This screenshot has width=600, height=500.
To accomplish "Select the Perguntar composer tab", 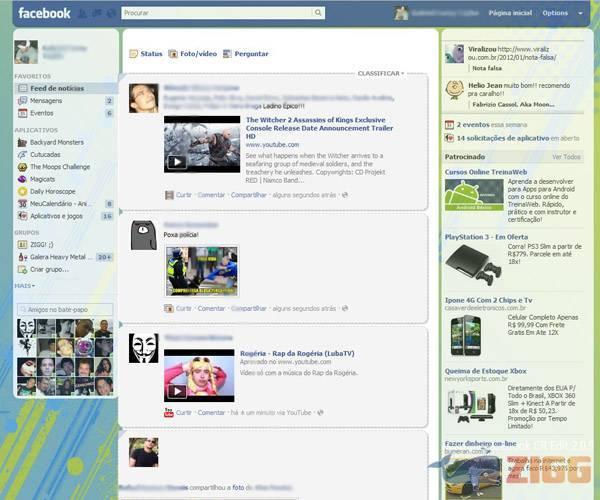I will [x=246, y=54].
